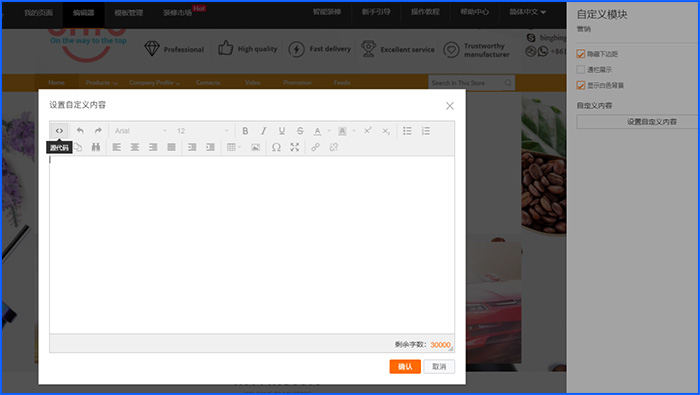Align text left
This screenshot has width=700, height=395.
[117, 147]
